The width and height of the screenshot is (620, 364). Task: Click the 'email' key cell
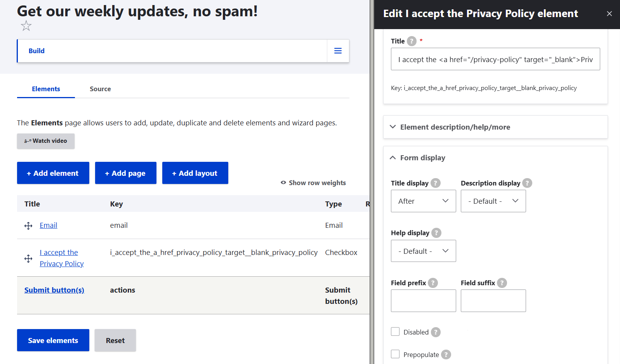(x=119, y=225)
